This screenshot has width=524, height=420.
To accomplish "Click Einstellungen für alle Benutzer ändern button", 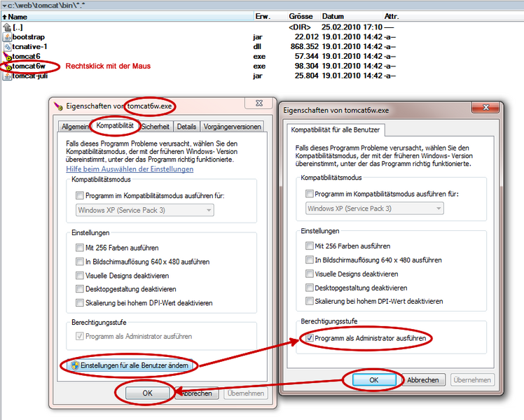I will [x=130, y=365].
